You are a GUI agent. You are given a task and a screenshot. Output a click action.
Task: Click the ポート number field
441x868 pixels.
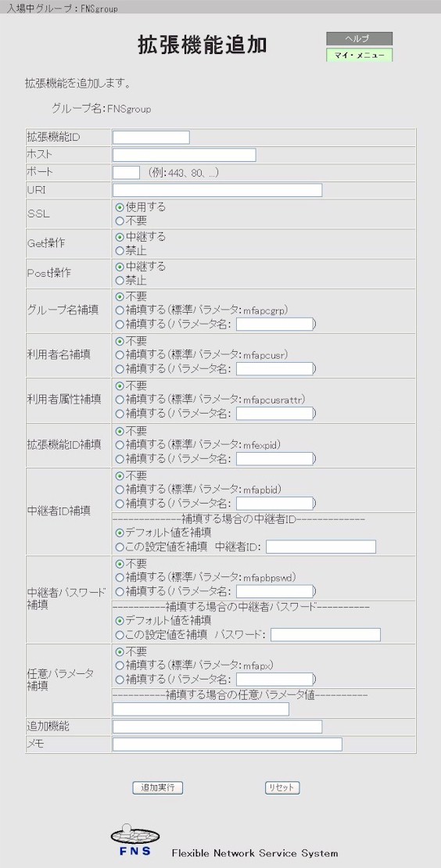(x=126, y=173)
